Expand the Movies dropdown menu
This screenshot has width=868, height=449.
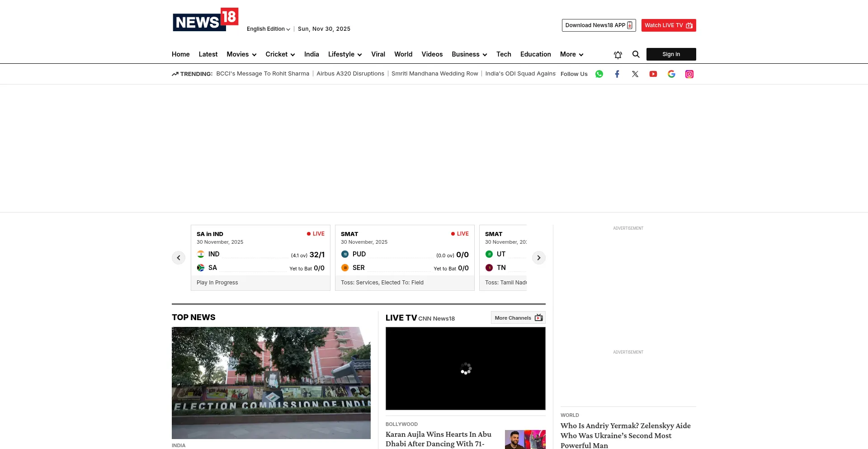[241, 54]
